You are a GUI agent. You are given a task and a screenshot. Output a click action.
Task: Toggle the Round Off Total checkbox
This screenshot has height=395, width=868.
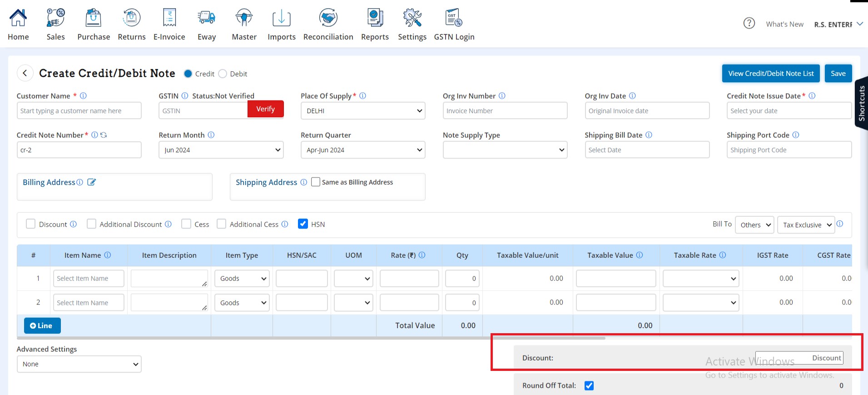(x=589, y=385)
